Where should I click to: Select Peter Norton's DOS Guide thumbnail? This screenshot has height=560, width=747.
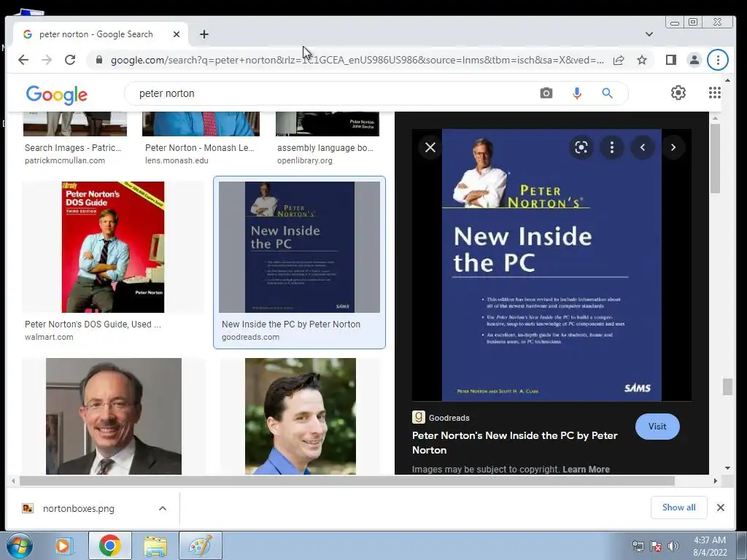(113, 247)
